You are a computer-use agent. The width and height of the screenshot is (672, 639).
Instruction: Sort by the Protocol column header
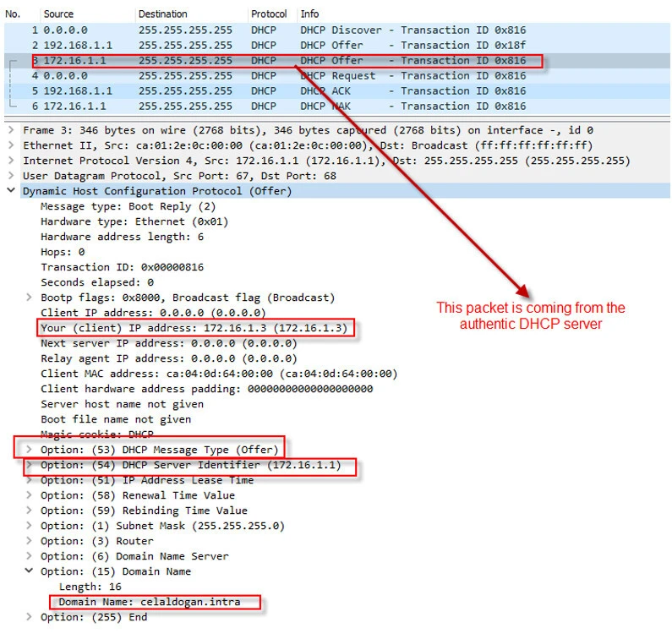click(269, 14)
